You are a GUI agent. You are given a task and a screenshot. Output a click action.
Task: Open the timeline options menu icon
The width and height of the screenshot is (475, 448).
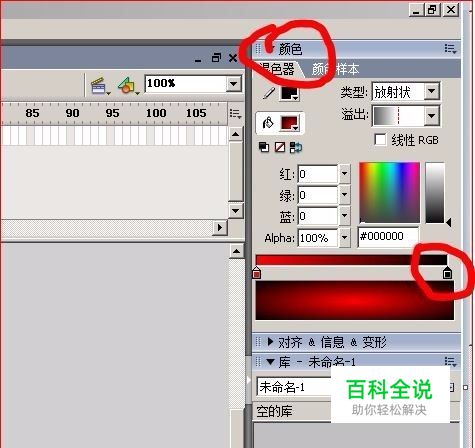[235, 114]
